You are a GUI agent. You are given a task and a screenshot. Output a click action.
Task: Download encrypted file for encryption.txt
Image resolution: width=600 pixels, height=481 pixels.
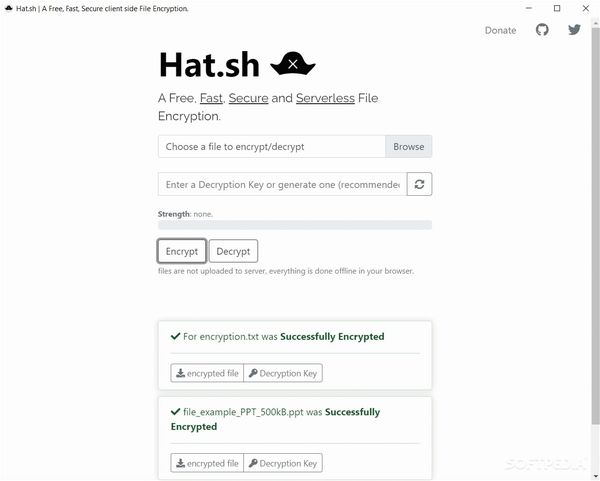coord(207,373)
